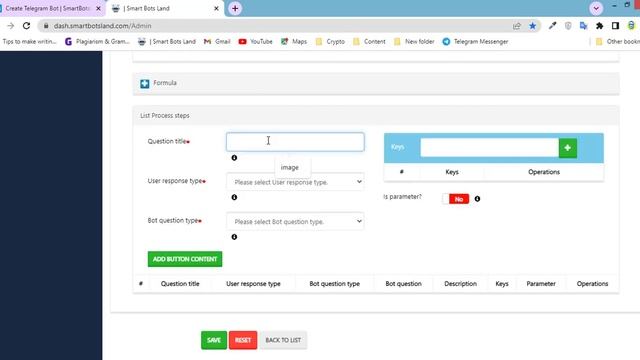Open the shield extension icon
This screenshot has height=360, width=640.
coord(568,26)
